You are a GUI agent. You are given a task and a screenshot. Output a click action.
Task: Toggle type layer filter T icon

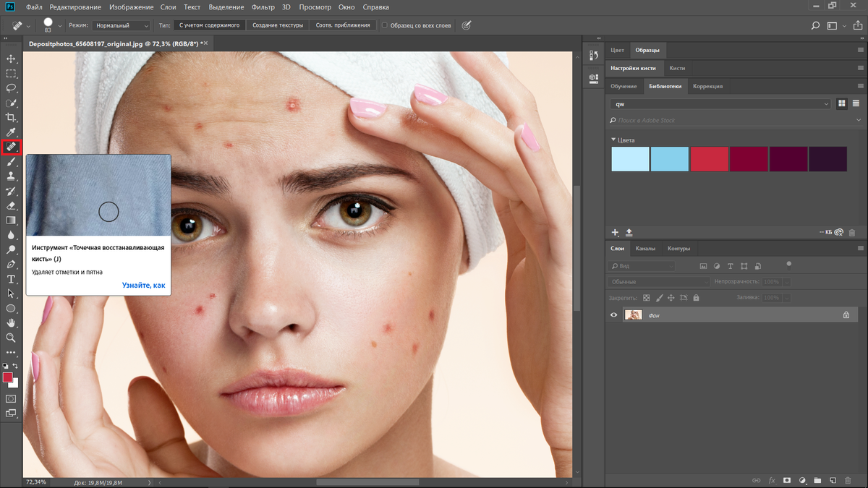(731, 266)
